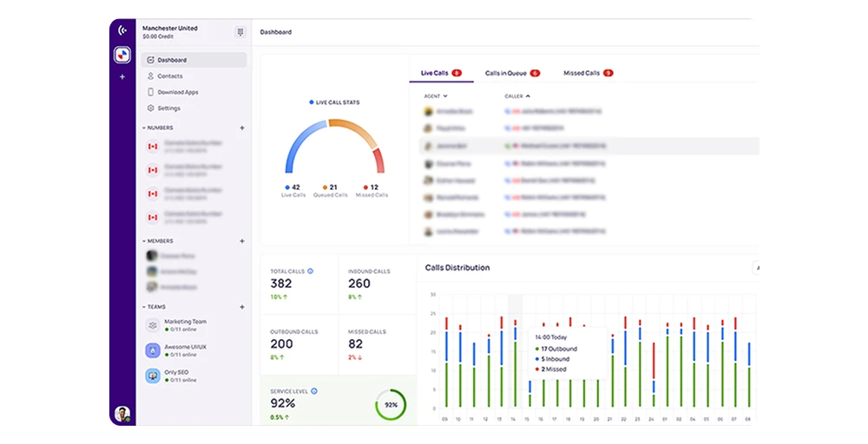Select the Manchester United workspace icon

click(x=122, y=55)
